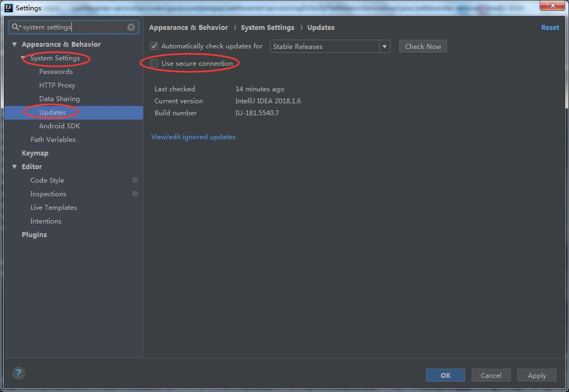569x392 pixels.
Task: Select Inspections in the Editor section
Action: point(48,194)
